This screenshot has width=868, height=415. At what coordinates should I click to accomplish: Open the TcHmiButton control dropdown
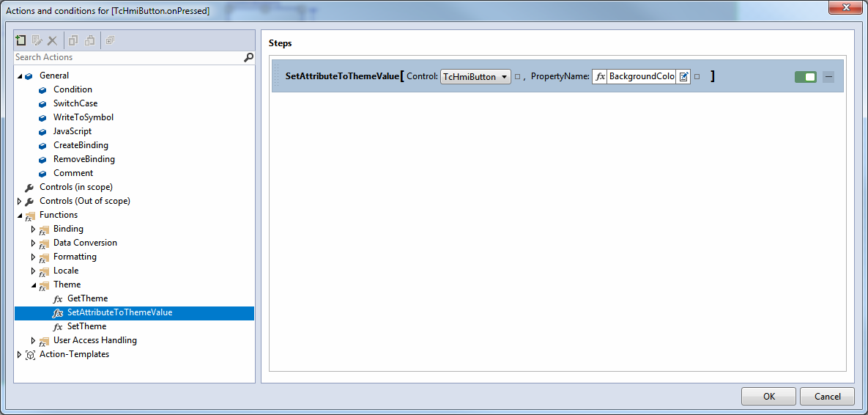475,77
